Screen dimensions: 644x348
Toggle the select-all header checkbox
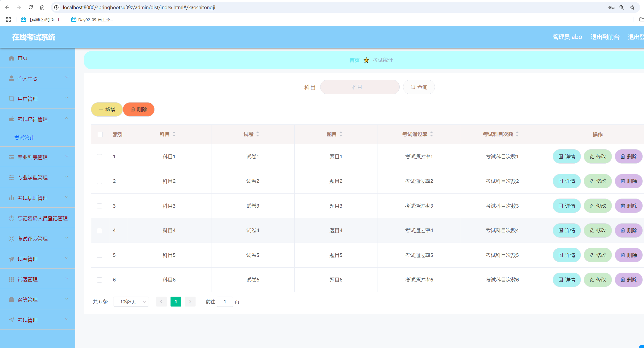(x=100, y=134)
